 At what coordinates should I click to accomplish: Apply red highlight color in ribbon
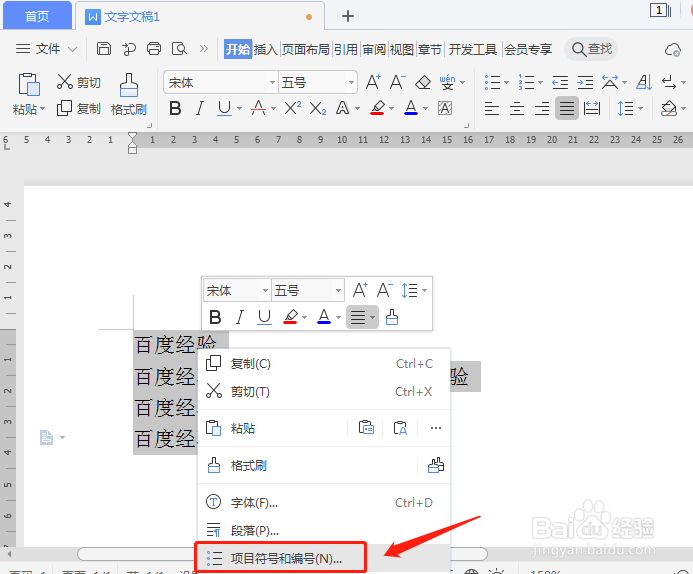[377, 108]
